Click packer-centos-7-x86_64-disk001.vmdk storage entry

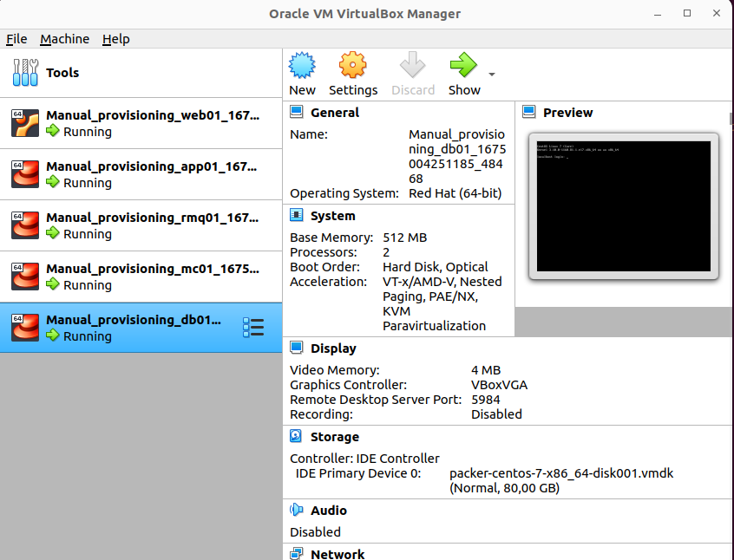(x=561, y=473)
